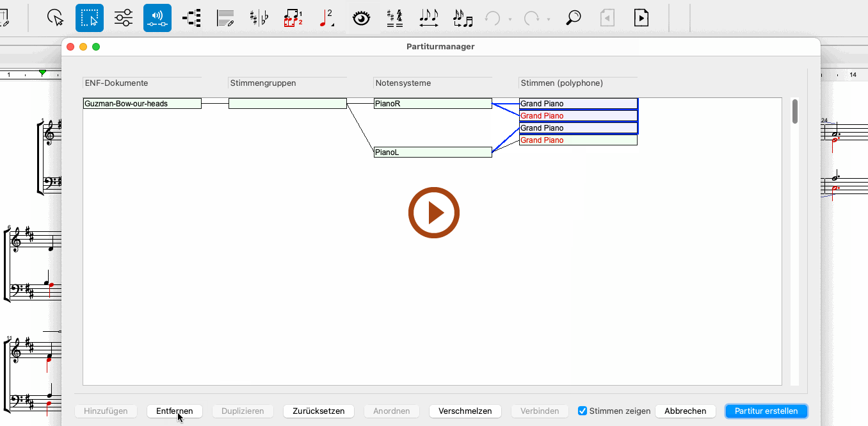The height and width of the screenshot is (426, 868).
Task: Click the eye visibility icon
Action: pos(362,18)
